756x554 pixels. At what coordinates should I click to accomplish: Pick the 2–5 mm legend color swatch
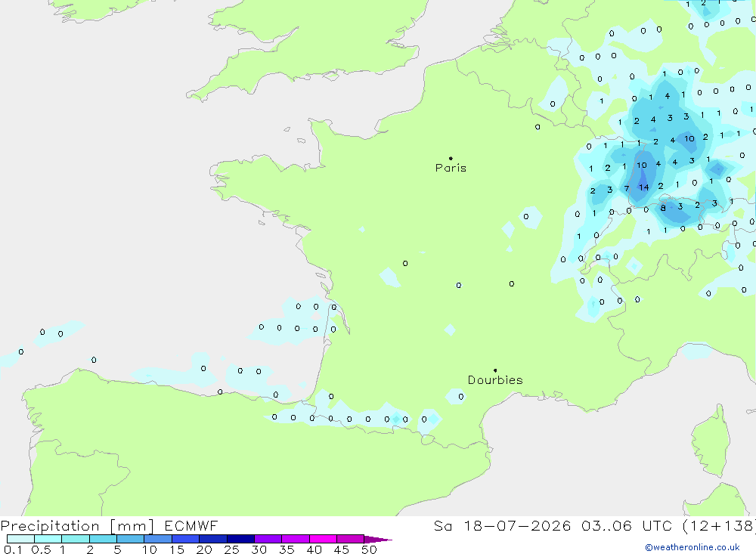103,539
